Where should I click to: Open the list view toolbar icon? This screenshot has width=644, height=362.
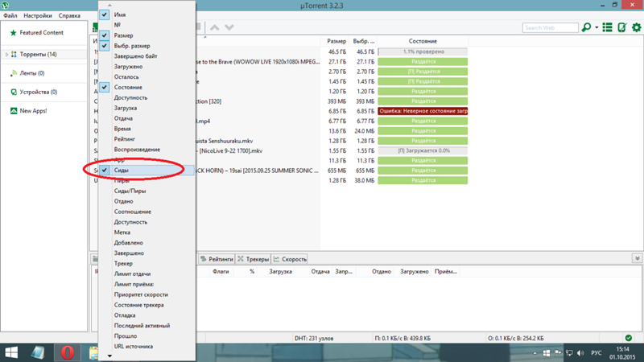[x=608, y=27]
